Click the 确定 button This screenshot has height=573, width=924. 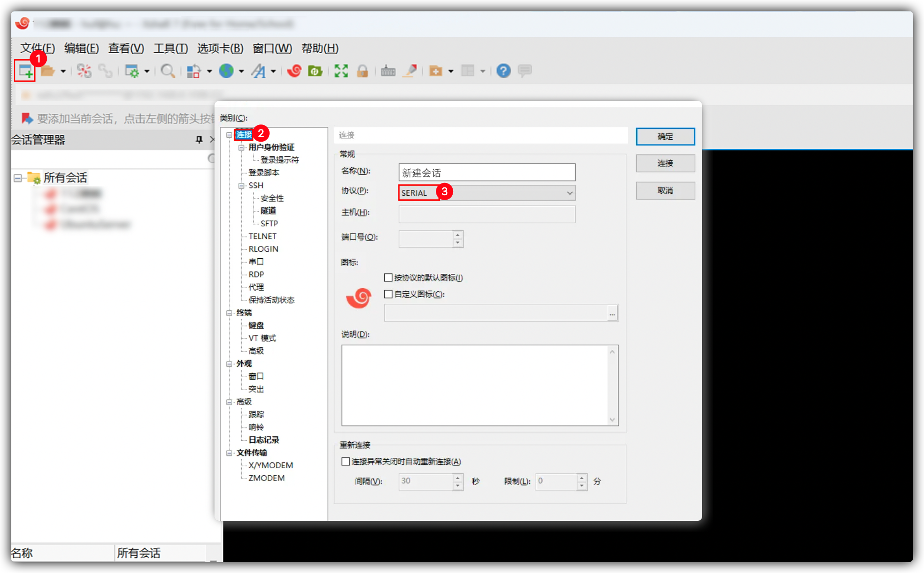[665, 136]
